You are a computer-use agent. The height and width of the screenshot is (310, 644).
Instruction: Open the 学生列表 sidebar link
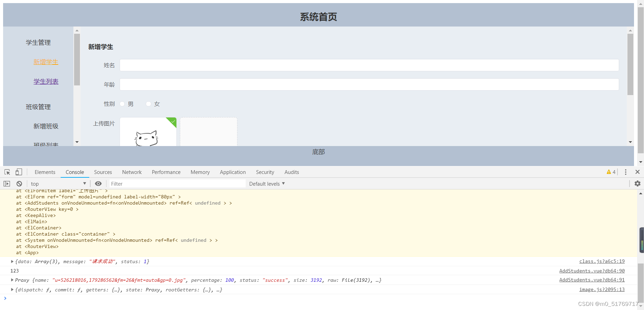46,82
